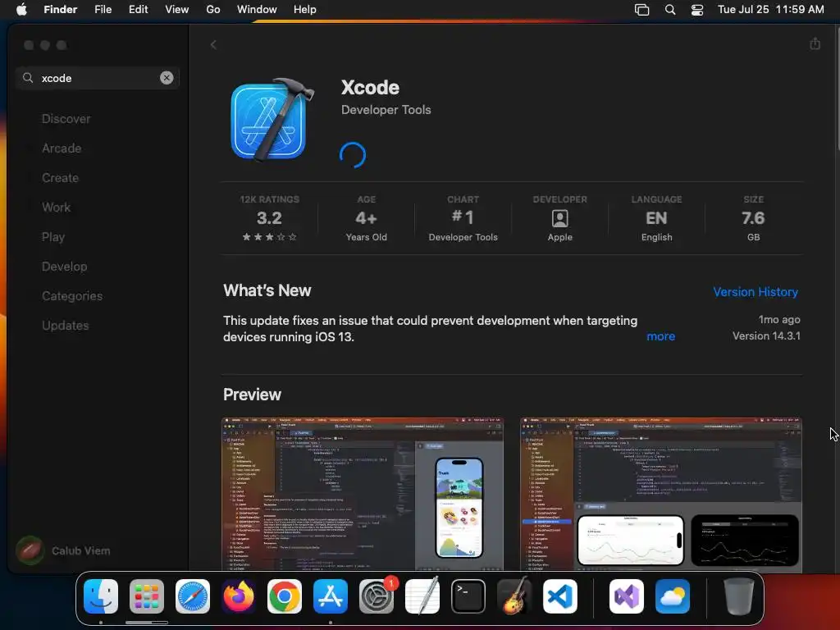Launch Firefox from the dock
Viewport: 840px width, 630px height.
click(239, 596)
